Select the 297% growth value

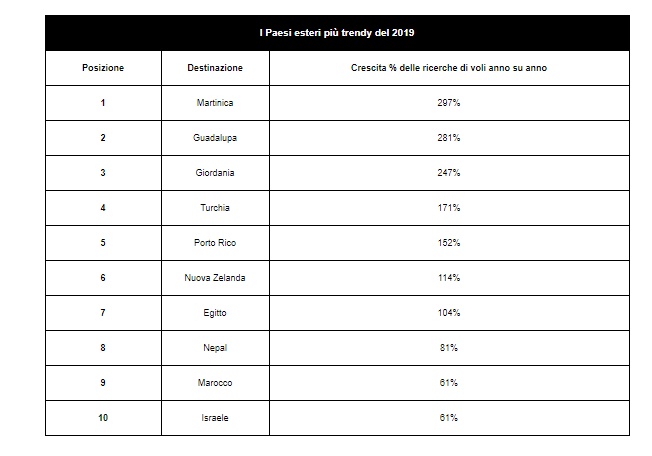tap(449, 103)
